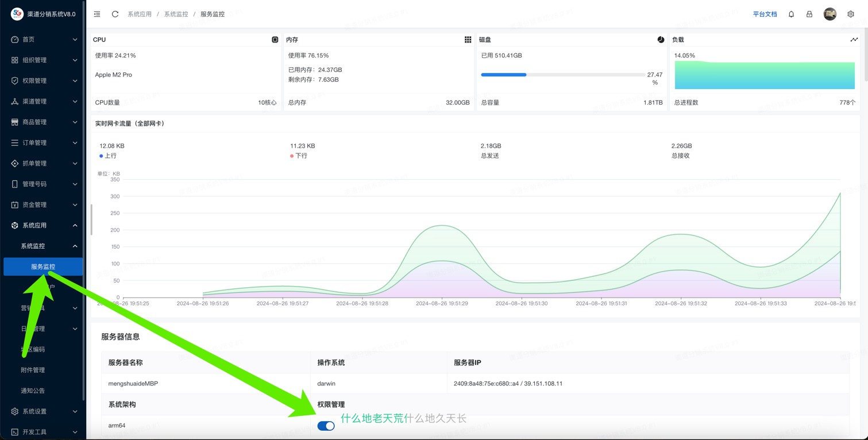Viewport: 868px width, 440px height.
Task: Click the lock screen icon
Action: coord(809,14)
